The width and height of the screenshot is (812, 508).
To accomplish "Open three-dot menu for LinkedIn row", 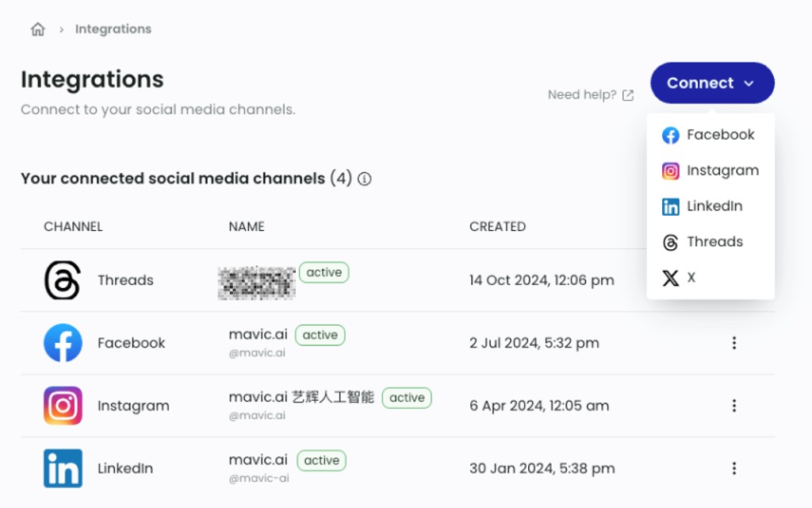I will 734,468.
